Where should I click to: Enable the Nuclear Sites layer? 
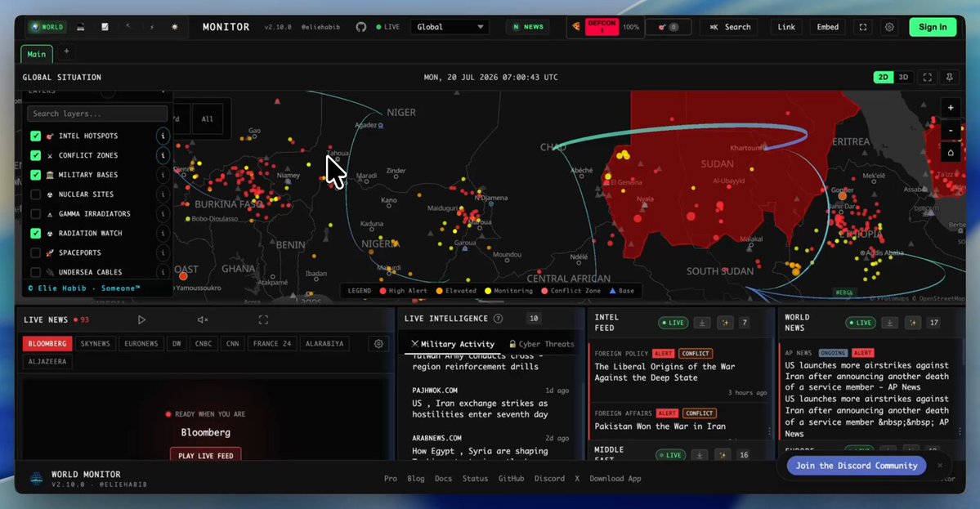[x=36, y=194]
